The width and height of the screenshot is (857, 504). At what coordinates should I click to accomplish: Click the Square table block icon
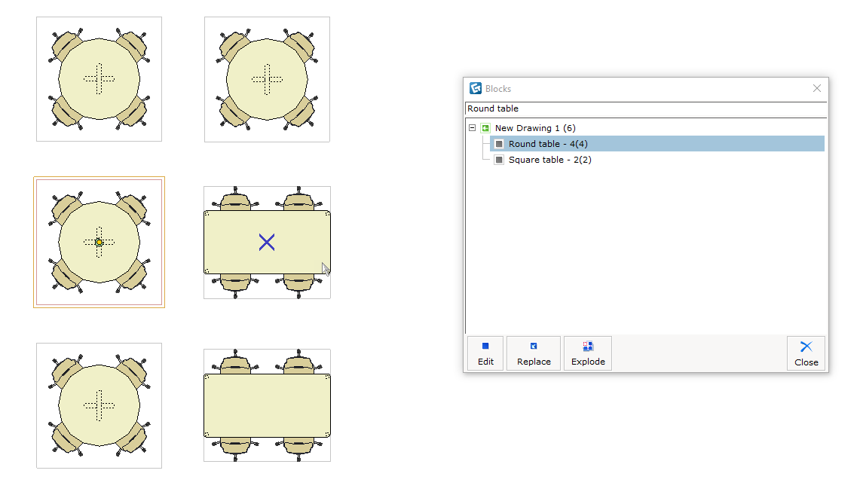499,160
